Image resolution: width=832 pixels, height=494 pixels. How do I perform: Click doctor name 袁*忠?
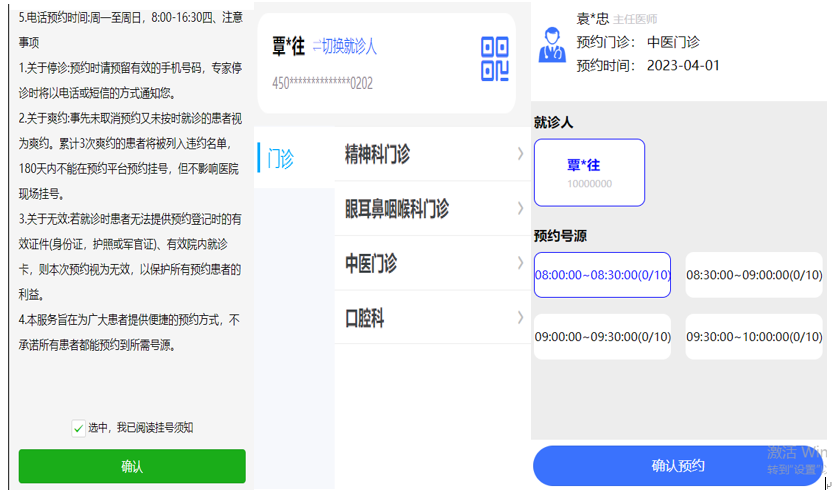point(593,19)
